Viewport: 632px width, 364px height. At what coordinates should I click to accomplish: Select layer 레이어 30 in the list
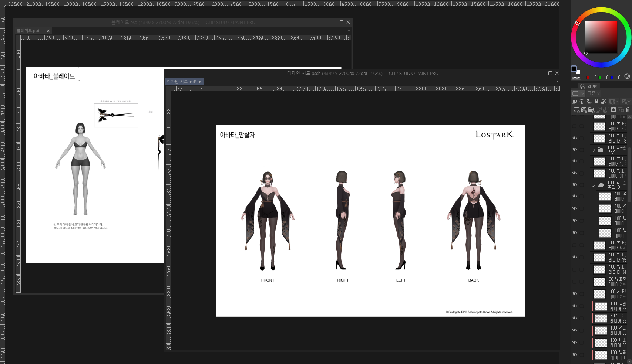click(609, 343)
